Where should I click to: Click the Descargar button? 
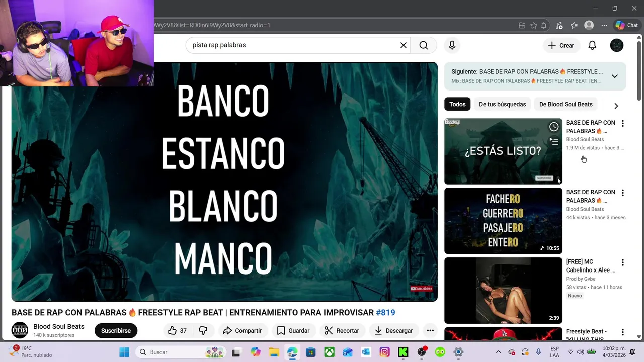pyautogui.click(x=394, y=331)
